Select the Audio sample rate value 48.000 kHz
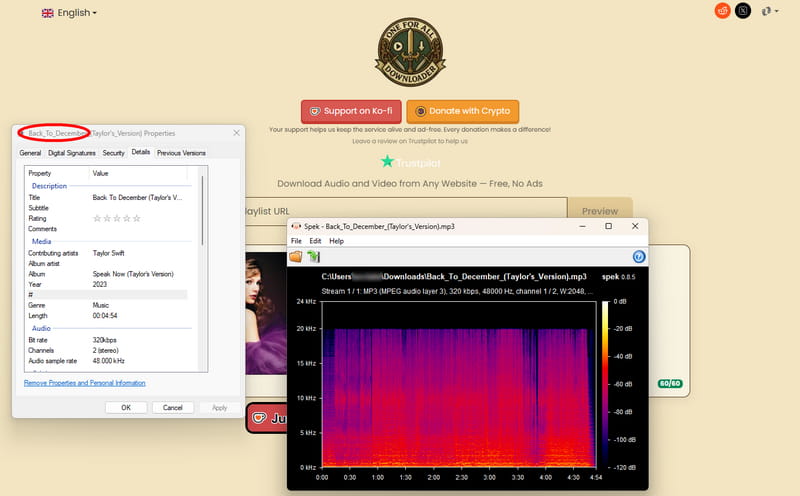This screenshot has width=800, height=496. coord(109,361)
